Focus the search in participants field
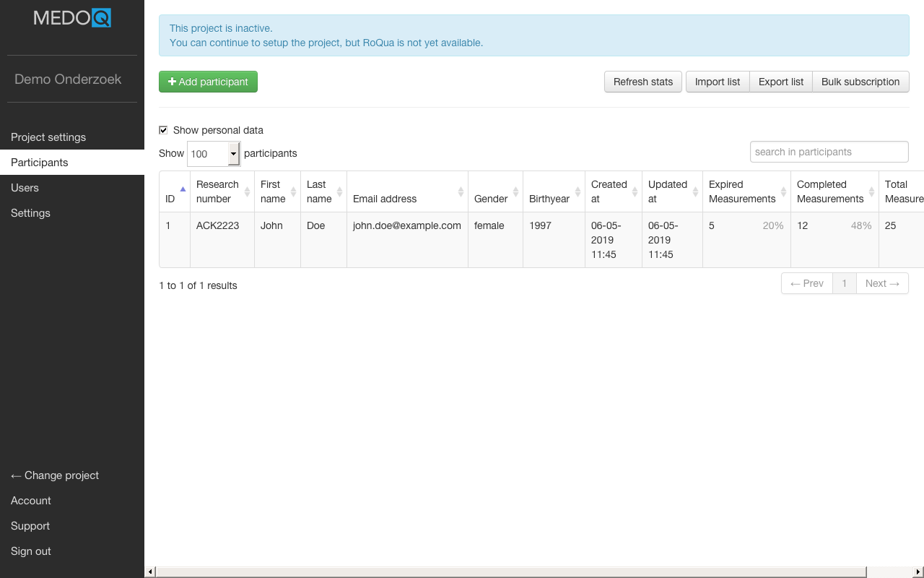 (x=829, y=152)
